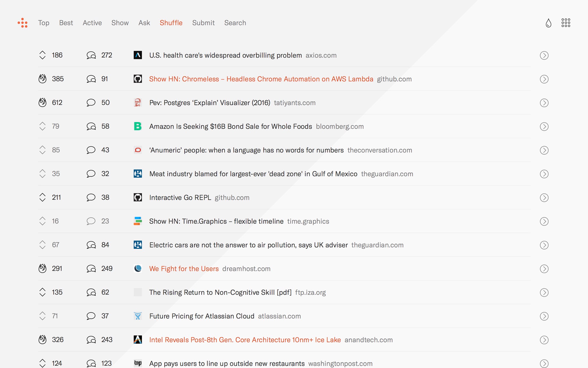
Task: Open comments icon for the Atlassian Cloud story
Action: 91,316
